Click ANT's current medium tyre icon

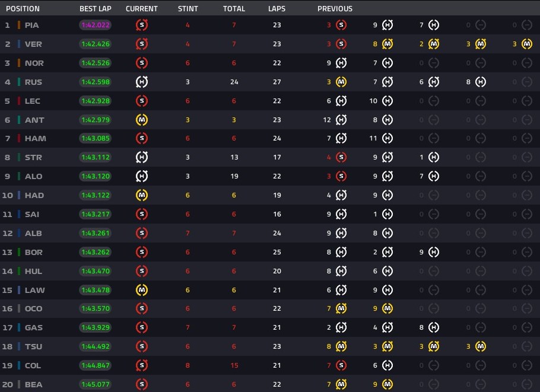(x=142, y=120)
